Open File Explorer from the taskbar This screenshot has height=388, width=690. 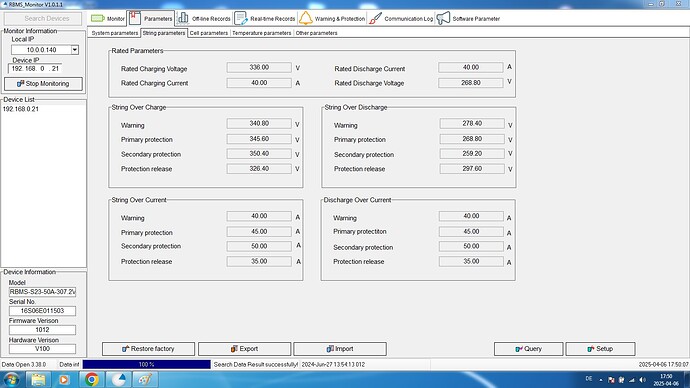tap(38, 380)
